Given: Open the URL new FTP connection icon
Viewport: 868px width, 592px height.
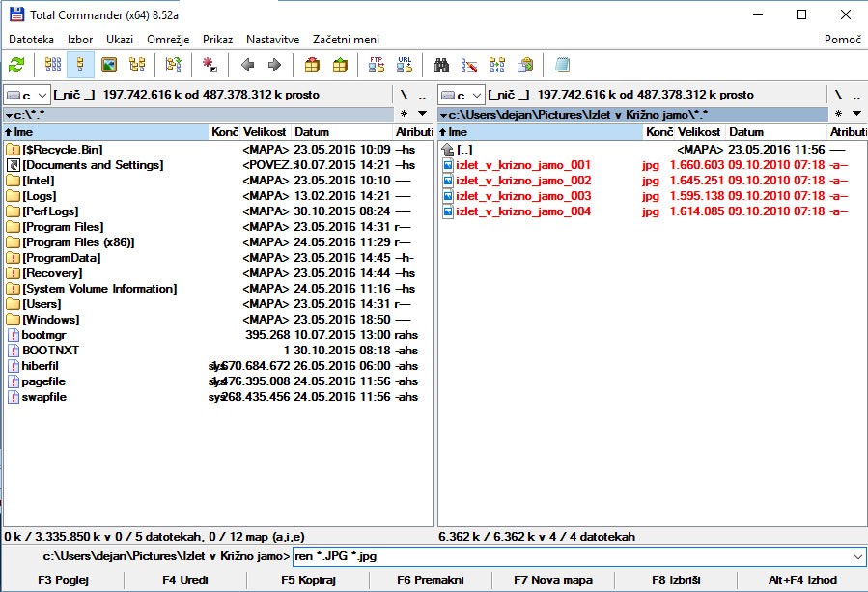Looking at the screenshot, I should click(405, 65).
